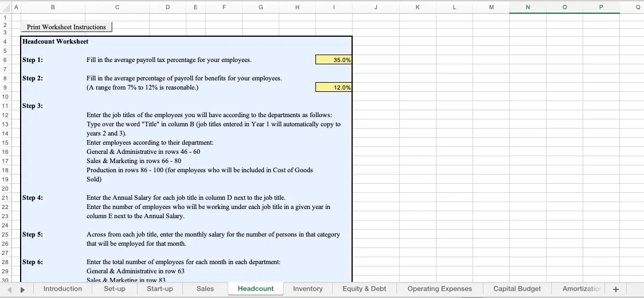Go to the Start-up sheet tab
This screenshot has height=298, width=644.
160,289
